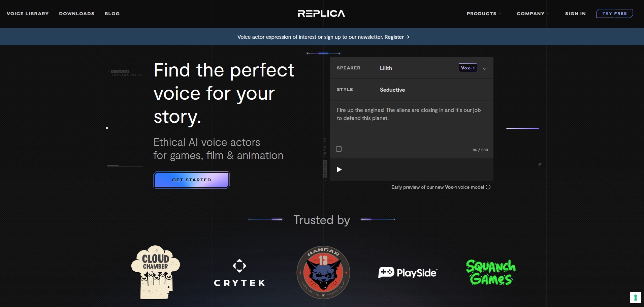
Task: Click the Squanch Games logo
Action: [x=491, y=272]
